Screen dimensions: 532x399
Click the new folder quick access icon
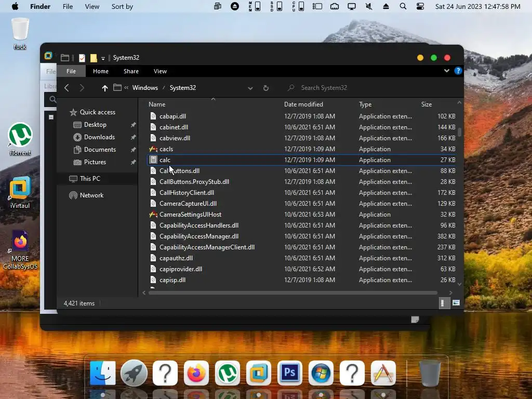pos(94,58)
